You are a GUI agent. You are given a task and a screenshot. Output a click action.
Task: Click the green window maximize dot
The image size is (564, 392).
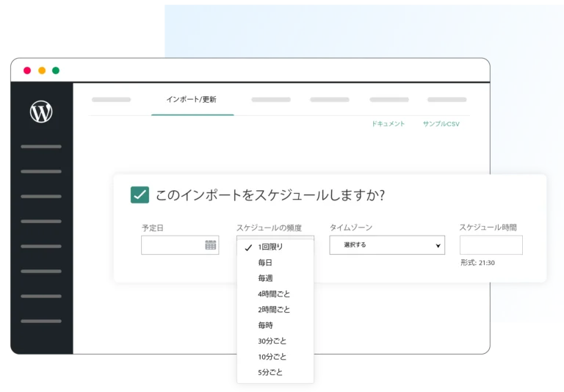click(x=56, y=70)
